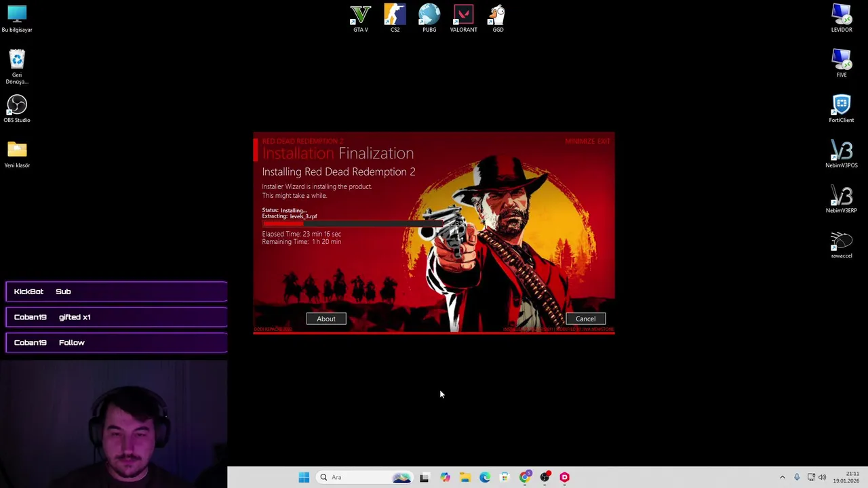Screen dimensions: 868x488
Task: Open the CS2 desktop shortcut
Action: [395, 18]
